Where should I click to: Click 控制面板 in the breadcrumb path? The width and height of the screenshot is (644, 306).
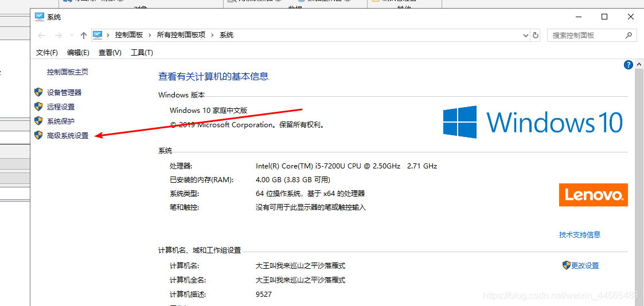pyautogui.click(x=129, y=36)
